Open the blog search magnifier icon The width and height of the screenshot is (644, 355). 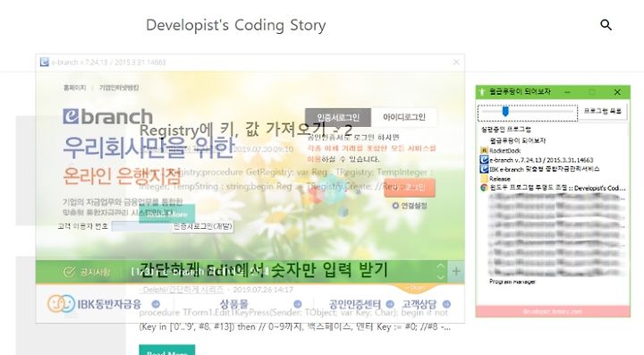[x=606, y=25]
